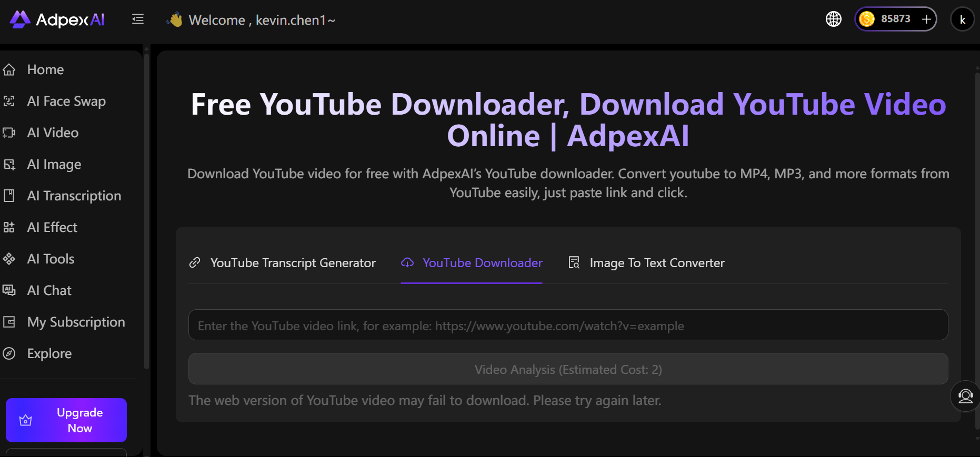
Task: Click the Welcome, kevin.chen1 greeting
Action: tap(262, 20)
